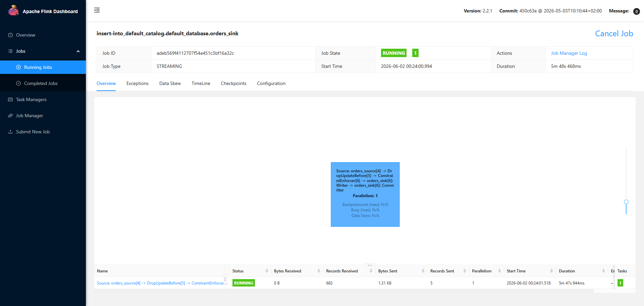644x306 pixels.
Task: Click the Apache Flink squirrel logo
Action: 13,10
